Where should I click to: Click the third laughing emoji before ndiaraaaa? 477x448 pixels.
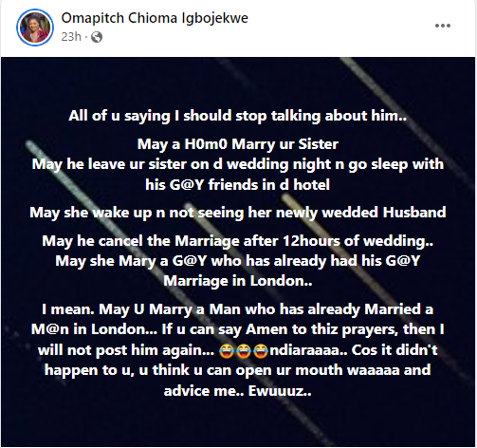261,351
